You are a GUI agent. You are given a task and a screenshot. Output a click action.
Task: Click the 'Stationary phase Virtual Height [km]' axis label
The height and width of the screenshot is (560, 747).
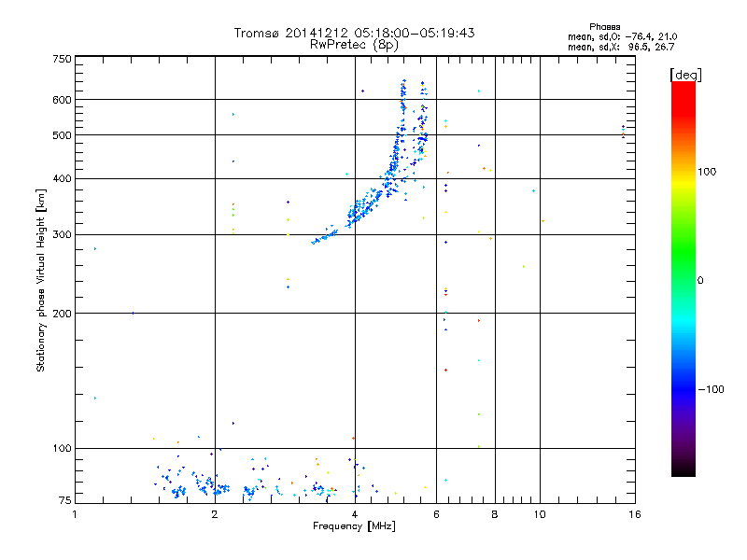(40, 281)
